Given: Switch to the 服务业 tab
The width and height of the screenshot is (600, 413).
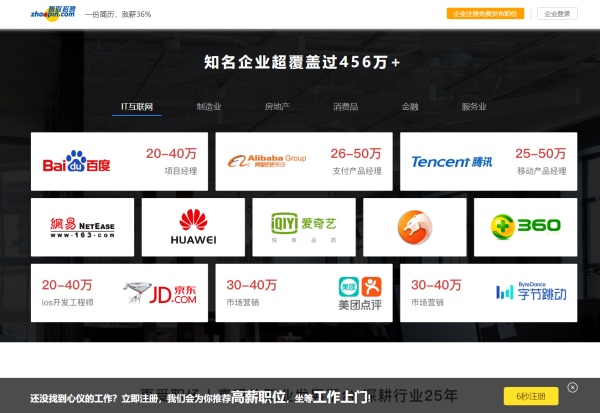Looking at the screenshot, I should pyautogui.click(x=474, y=107).
